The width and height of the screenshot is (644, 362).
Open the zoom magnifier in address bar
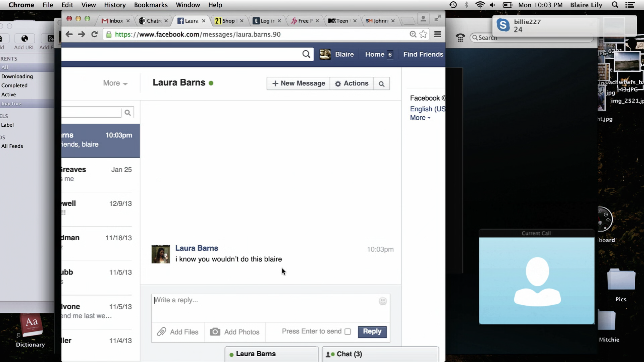click(413, 34)
